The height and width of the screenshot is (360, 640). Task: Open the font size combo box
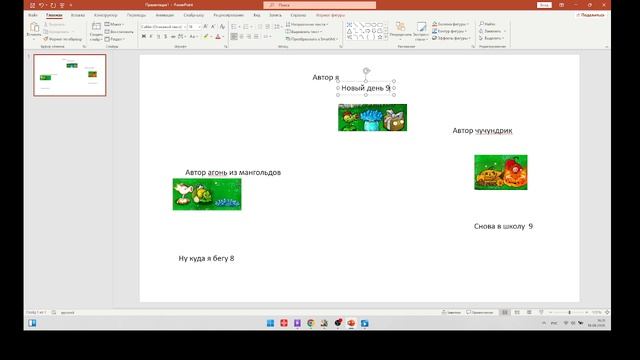click(194, 27)
